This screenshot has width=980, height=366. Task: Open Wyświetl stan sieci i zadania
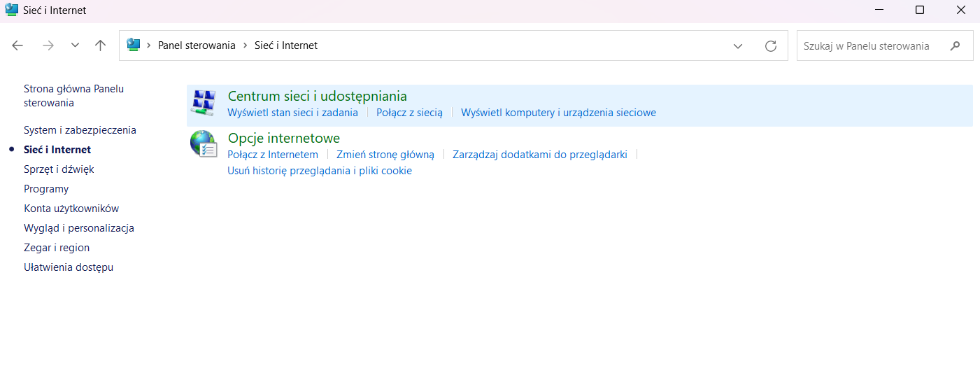pyautogui.click(x=293, y=113)
